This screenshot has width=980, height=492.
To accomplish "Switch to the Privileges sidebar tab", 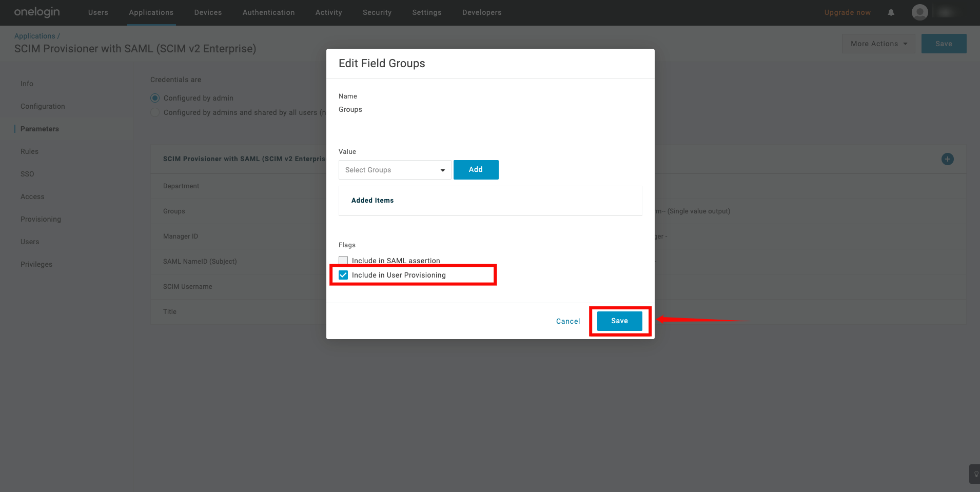I will pos(36,264).
